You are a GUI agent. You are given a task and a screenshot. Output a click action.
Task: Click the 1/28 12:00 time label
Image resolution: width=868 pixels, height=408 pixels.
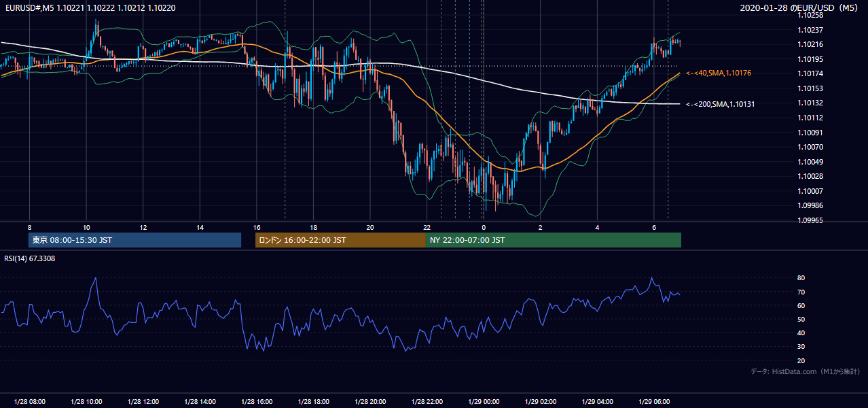[143, 401]
